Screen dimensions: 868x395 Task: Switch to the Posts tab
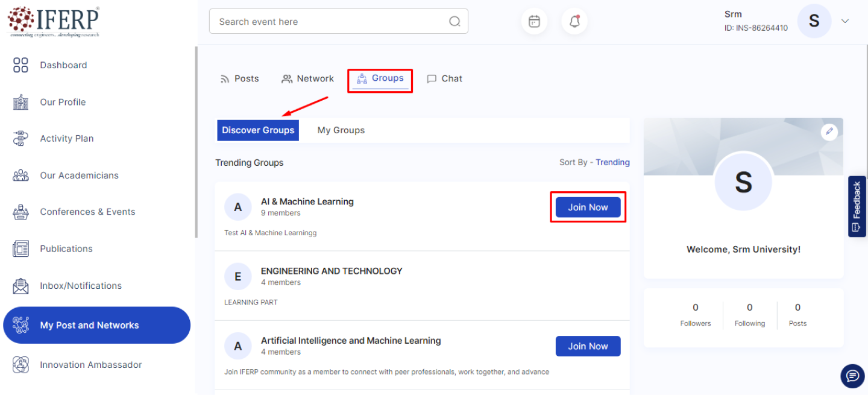click(240, 78)
